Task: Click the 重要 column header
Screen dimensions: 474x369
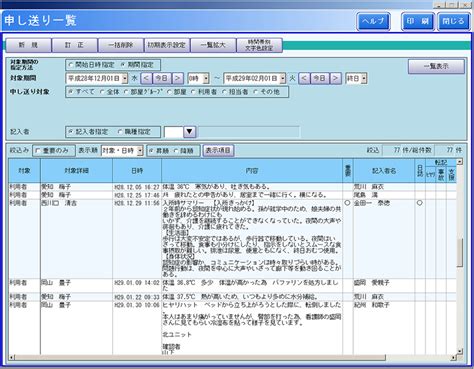Action: point(348,171)
